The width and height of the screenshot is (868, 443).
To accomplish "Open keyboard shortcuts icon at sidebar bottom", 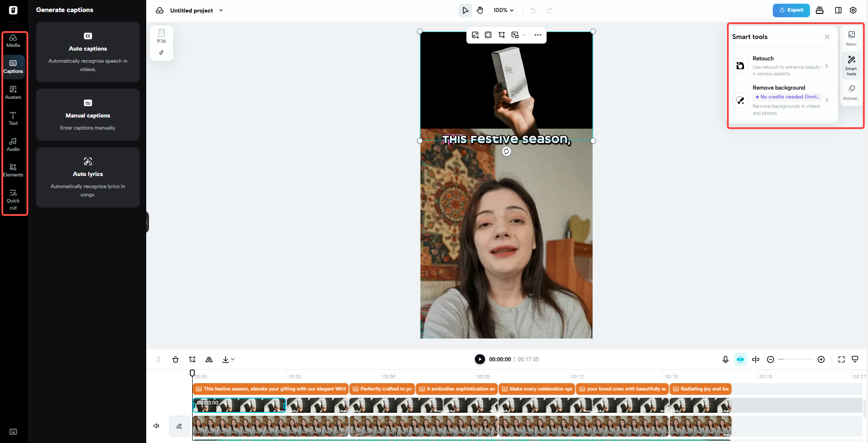I will [13, 431].
